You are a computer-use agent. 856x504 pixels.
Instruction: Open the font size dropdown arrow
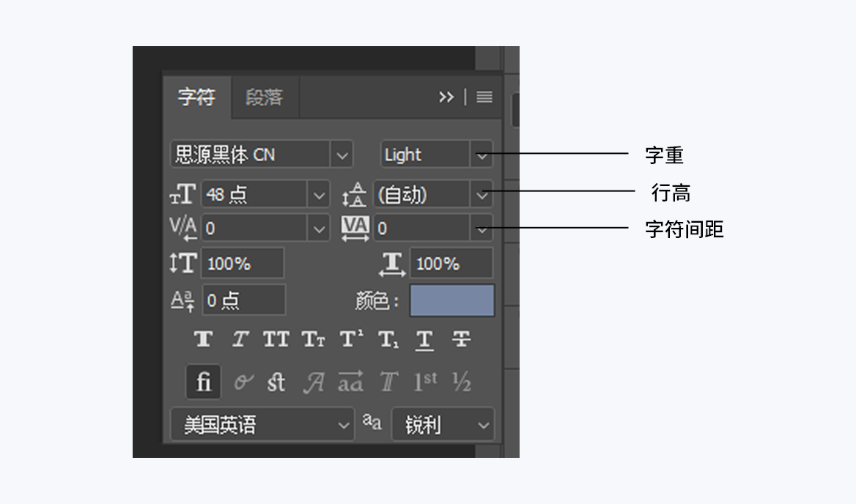coord(319,195)
